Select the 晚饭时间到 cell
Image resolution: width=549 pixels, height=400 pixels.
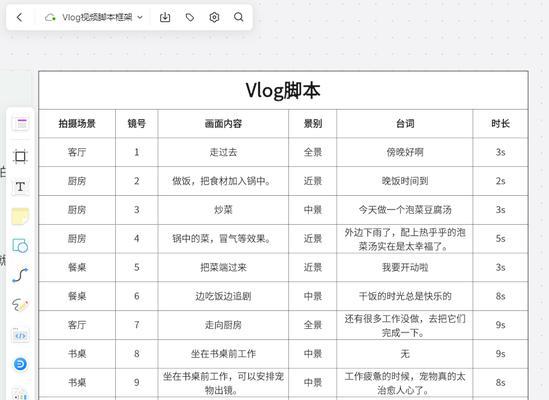[405, 181]
